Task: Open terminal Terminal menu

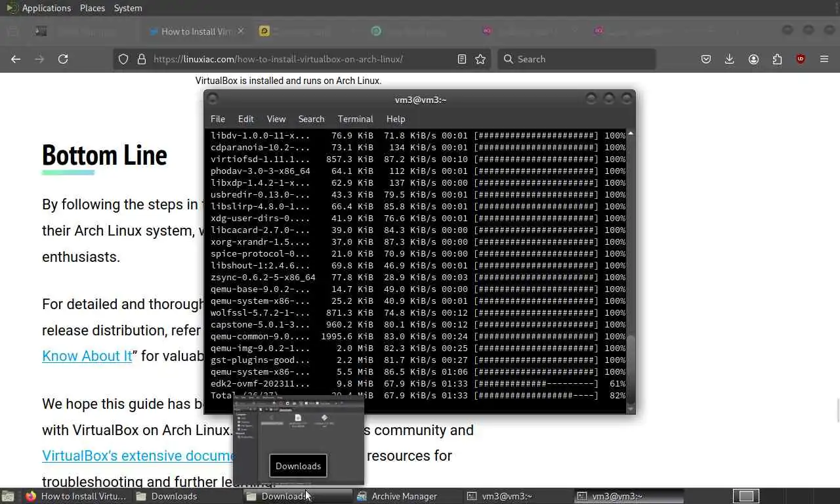Action: click(356, 119)
